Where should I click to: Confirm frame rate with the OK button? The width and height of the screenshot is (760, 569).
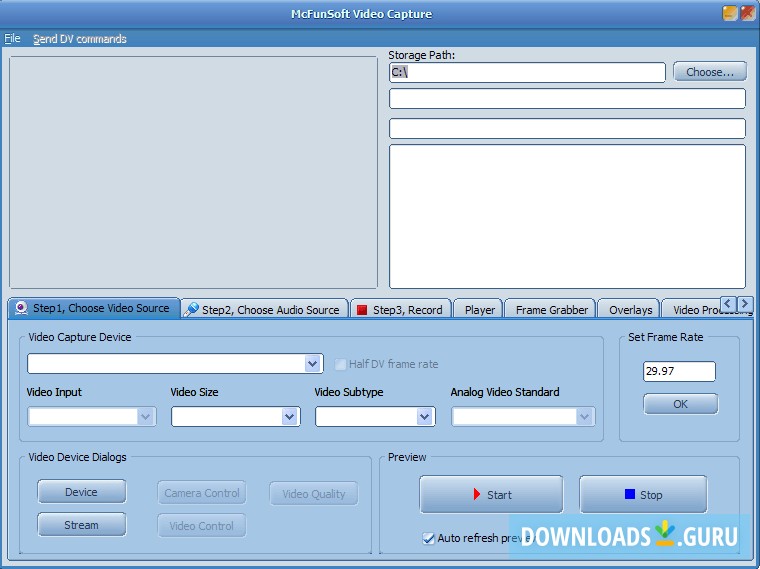[x=680, y=404]
